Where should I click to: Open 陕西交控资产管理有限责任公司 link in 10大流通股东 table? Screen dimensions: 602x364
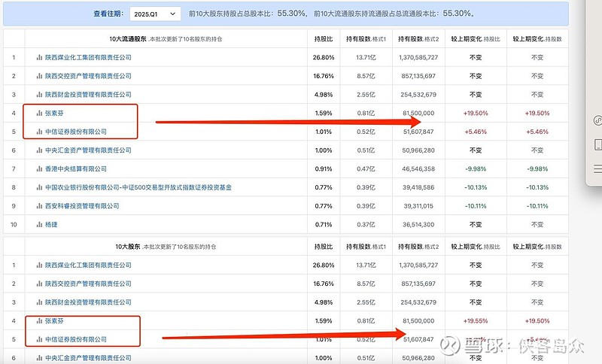click(88, 76)
